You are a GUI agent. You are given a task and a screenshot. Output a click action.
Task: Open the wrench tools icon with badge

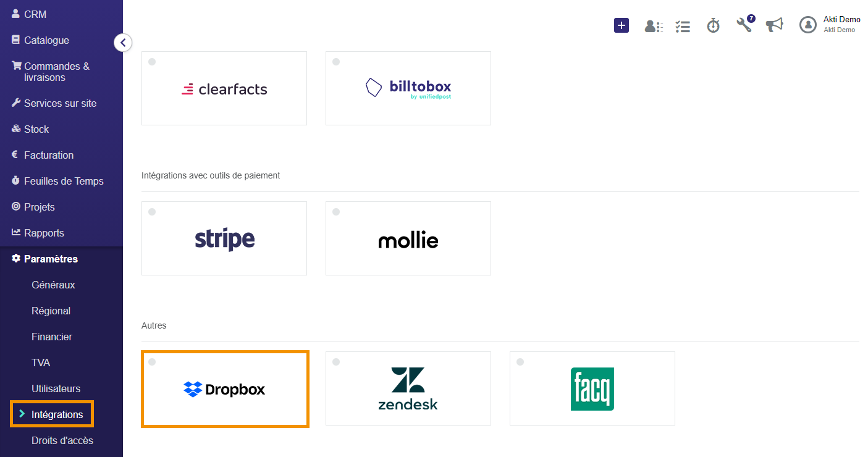click(x=745, y=24)
